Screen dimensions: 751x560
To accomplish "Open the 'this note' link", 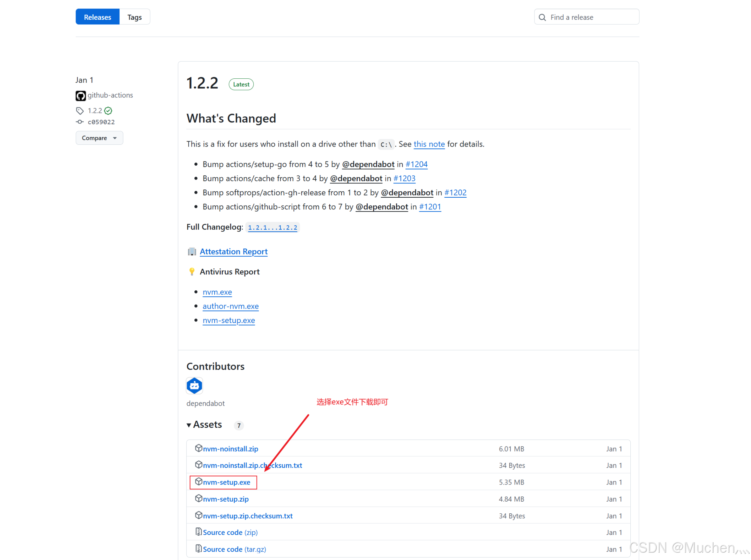I will click(x=429, y=144).
